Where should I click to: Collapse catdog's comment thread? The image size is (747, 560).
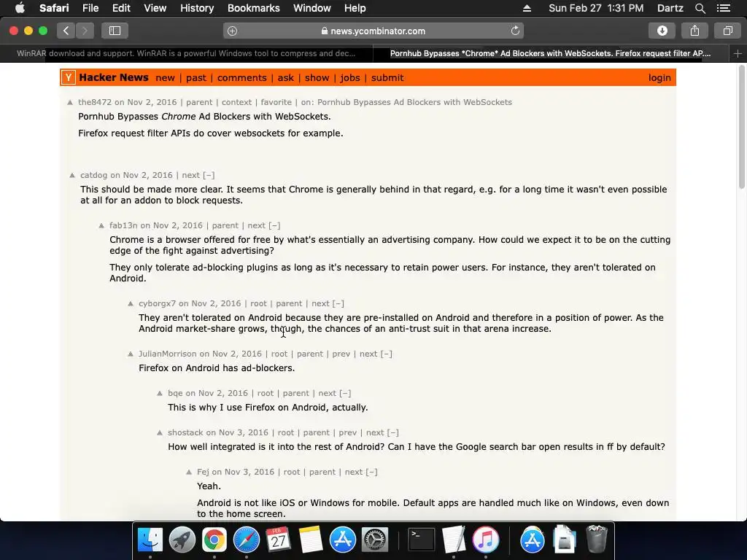209,175
